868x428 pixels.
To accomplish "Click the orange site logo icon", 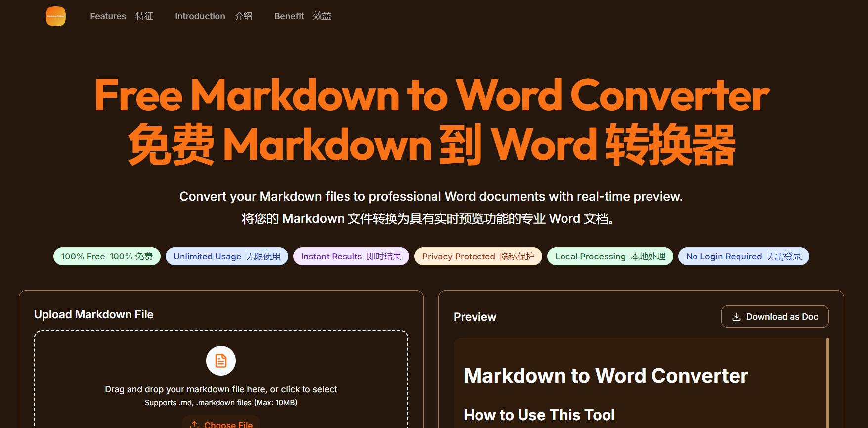I will click(56, 16).
